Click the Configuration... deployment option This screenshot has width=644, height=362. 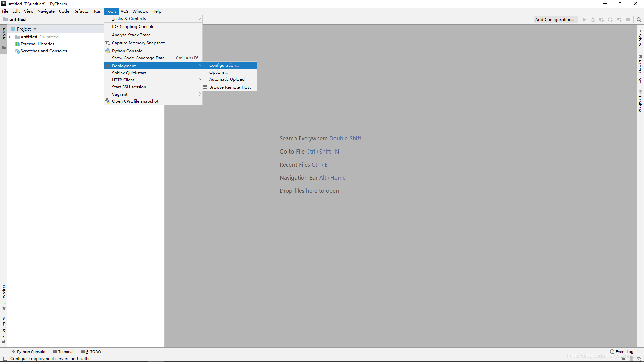tap(224, 65)
